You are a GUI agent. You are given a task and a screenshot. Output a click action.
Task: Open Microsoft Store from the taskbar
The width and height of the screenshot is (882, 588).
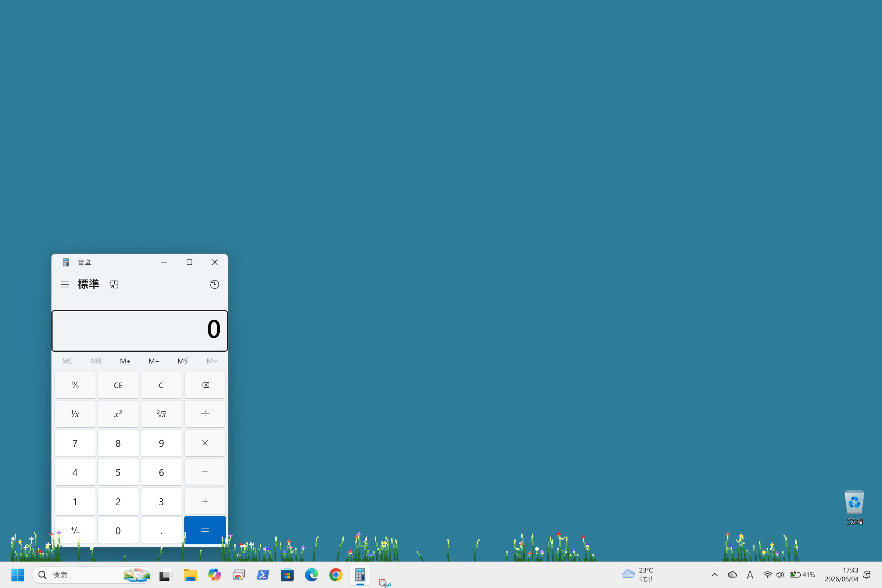click(x=287, y=574)
